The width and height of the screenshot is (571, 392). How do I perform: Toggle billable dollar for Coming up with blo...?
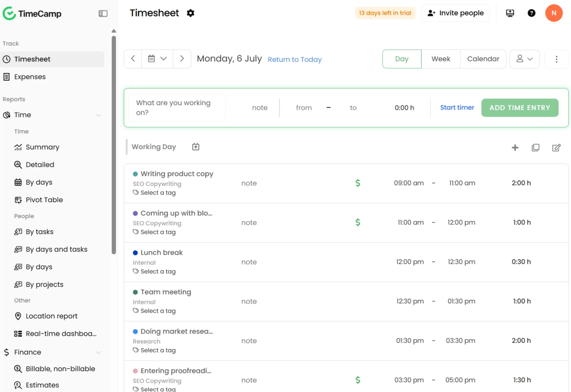click(358, 223)
